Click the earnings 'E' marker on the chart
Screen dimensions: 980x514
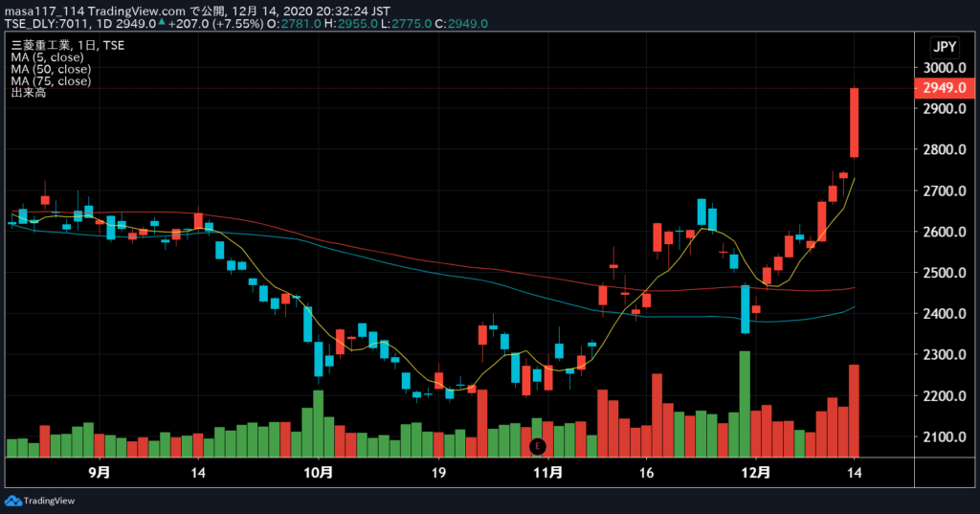(538, 446)
